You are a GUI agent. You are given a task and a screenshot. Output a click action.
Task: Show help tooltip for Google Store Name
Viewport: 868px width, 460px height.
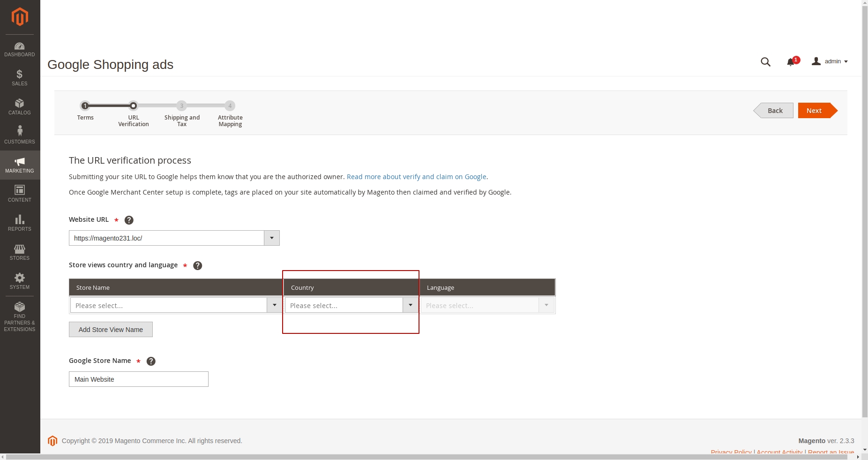point(151,361)
